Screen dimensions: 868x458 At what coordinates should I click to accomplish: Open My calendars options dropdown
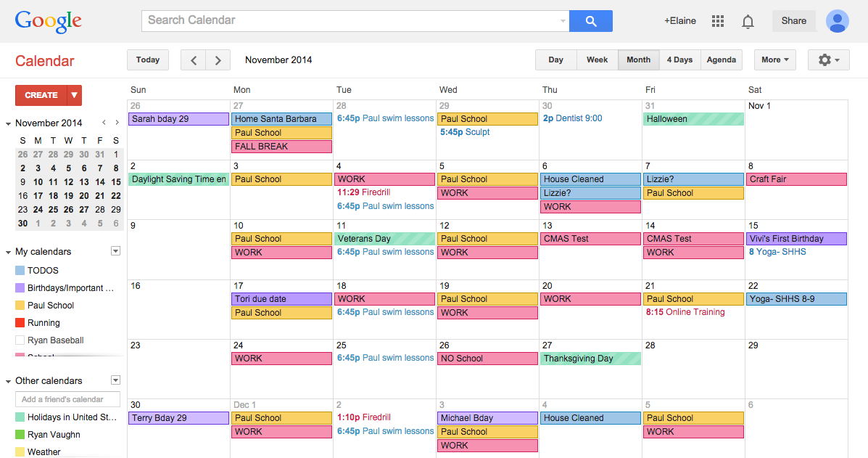pos(116,251)
